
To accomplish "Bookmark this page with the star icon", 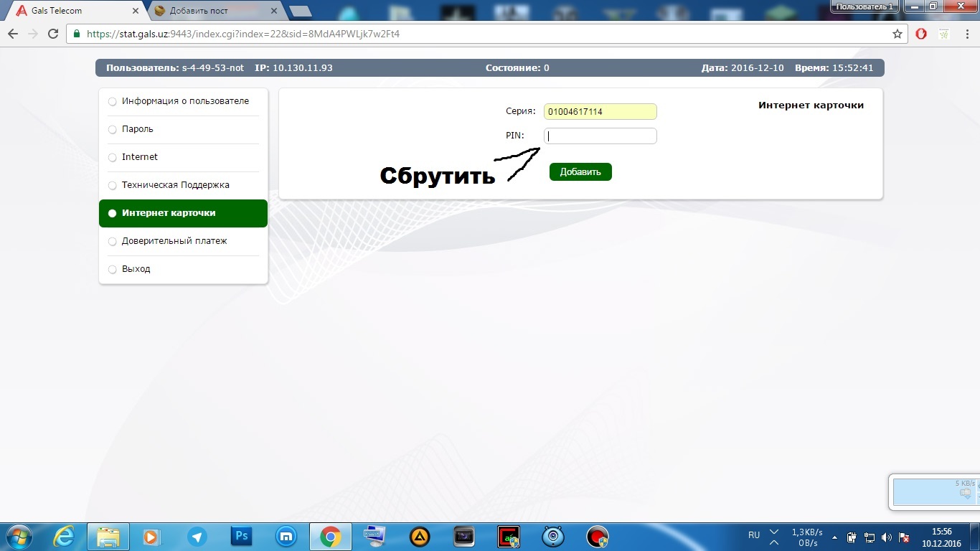I will (897, 34).
